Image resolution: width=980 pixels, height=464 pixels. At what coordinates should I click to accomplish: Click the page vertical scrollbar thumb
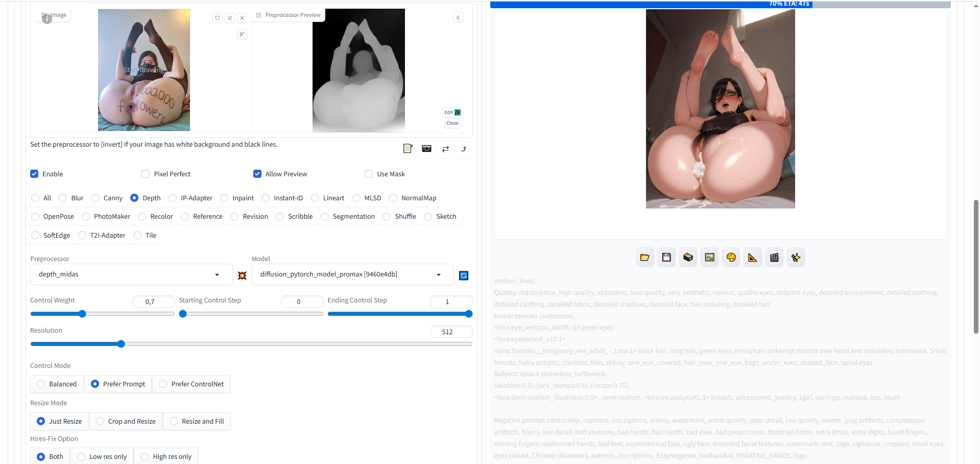976,266
